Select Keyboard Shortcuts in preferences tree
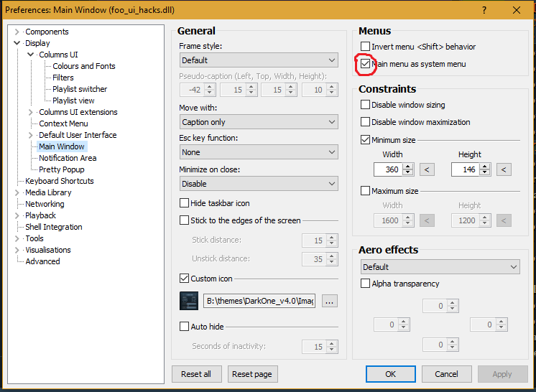The width and height of the screenshot is (536, 392). click(59, 181)
